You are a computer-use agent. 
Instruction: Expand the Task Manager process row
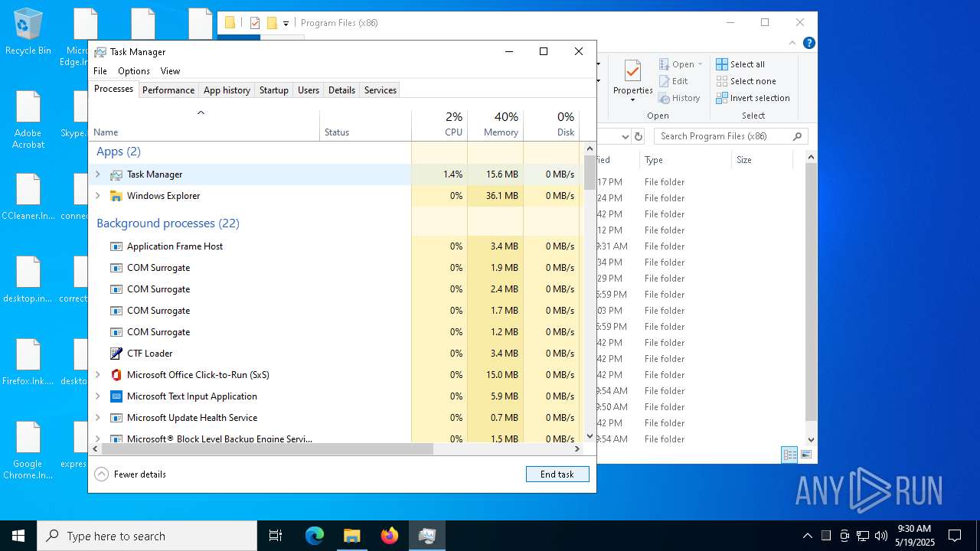click(x=97, y=174)
